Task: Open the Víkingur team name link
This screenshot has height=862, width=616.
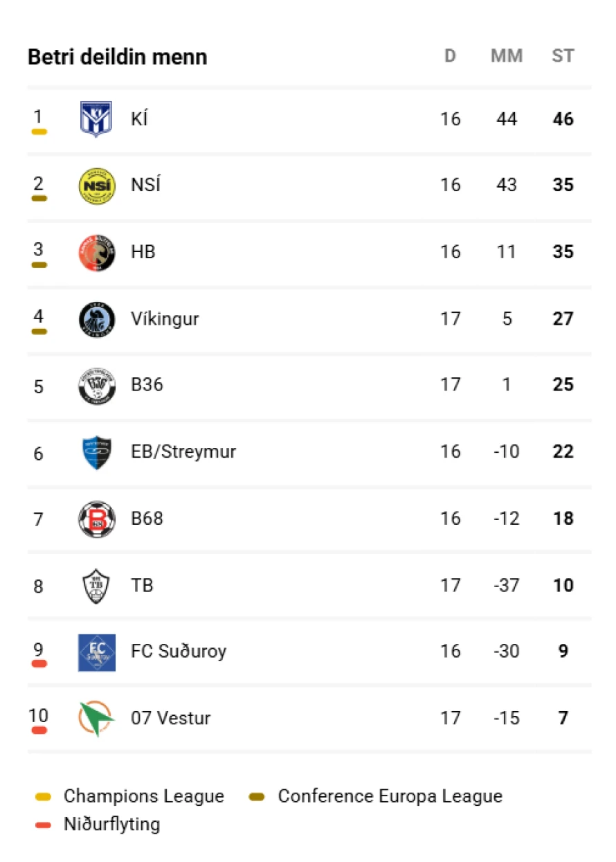Action: 165,318
